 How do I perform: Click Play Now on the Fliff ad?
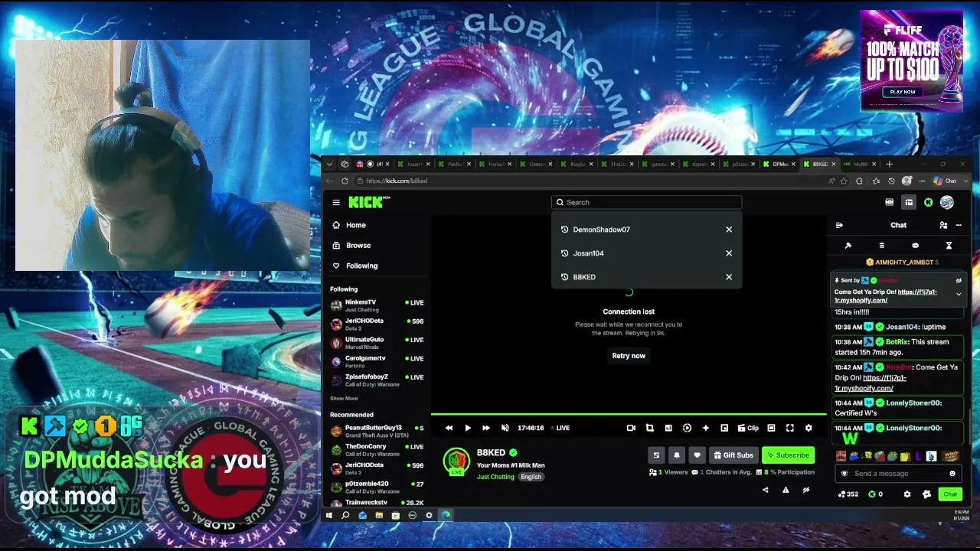(x=903, y=92)
